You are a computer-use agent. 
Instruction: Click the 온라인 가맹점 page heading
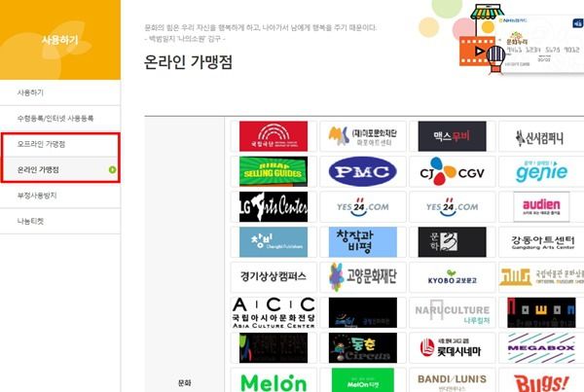188,62
